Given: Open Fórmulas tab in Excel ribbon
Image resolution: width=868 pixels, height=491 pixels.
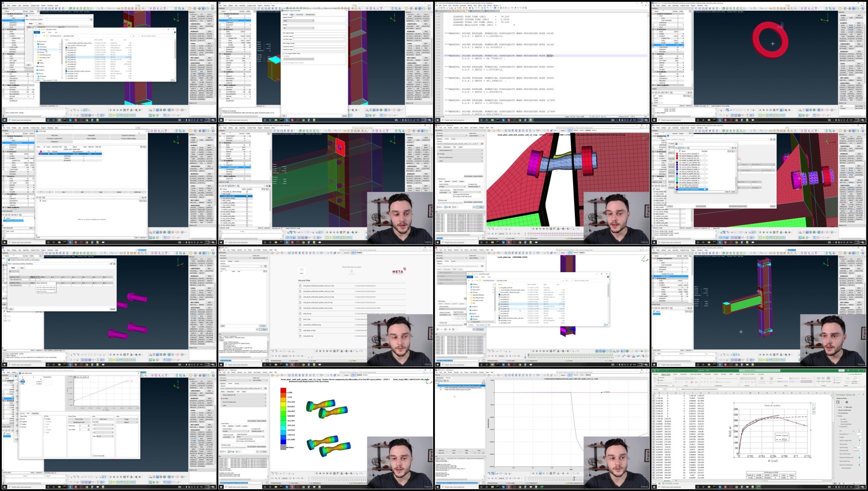Looking at the screenshot, I should coord(708,374).
